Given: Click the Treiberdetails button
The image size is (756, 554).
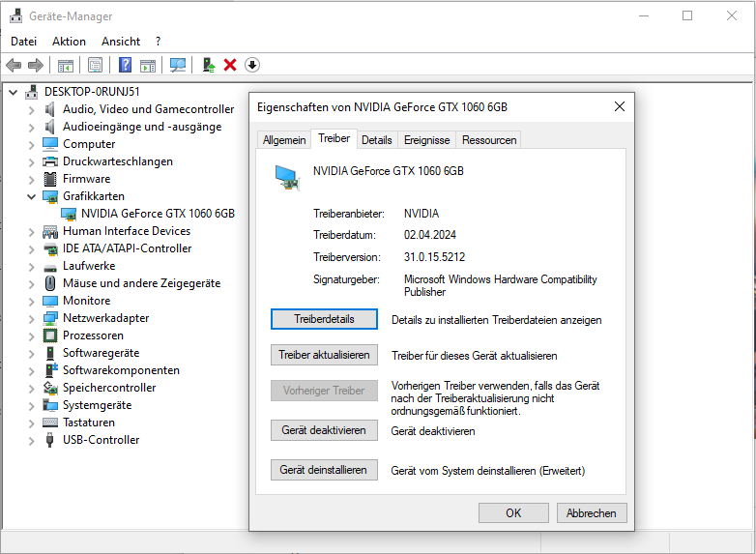Looking at the screenshot, I should tap(324, 319).
